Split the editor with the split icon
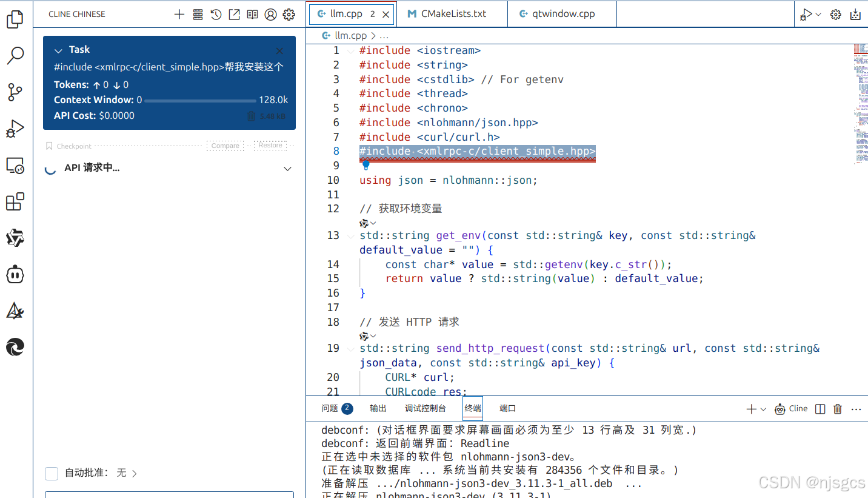 tap(820, 409)
